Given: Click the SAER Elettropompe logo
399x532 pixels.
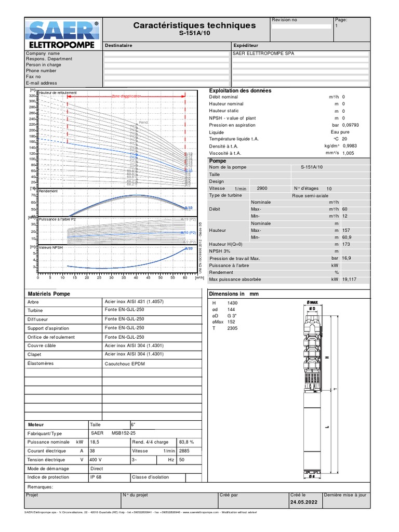Looking at the screenshot, I should point(63,34).
